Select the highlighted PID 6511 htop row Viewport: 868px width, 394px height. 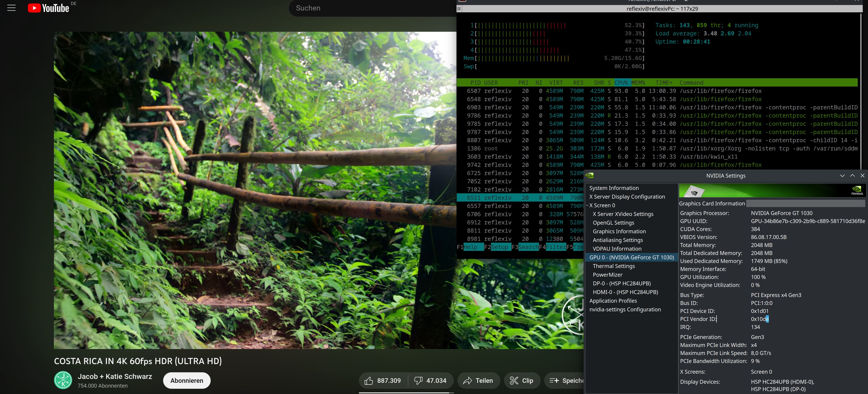tap(519, 198)
